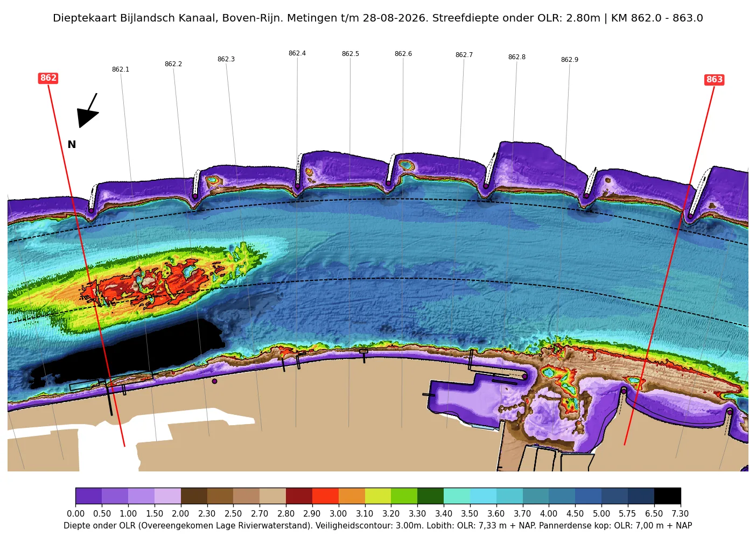
Task: Pick the tan 2.70–2.80 legend swatch
Action: (273, 496)
